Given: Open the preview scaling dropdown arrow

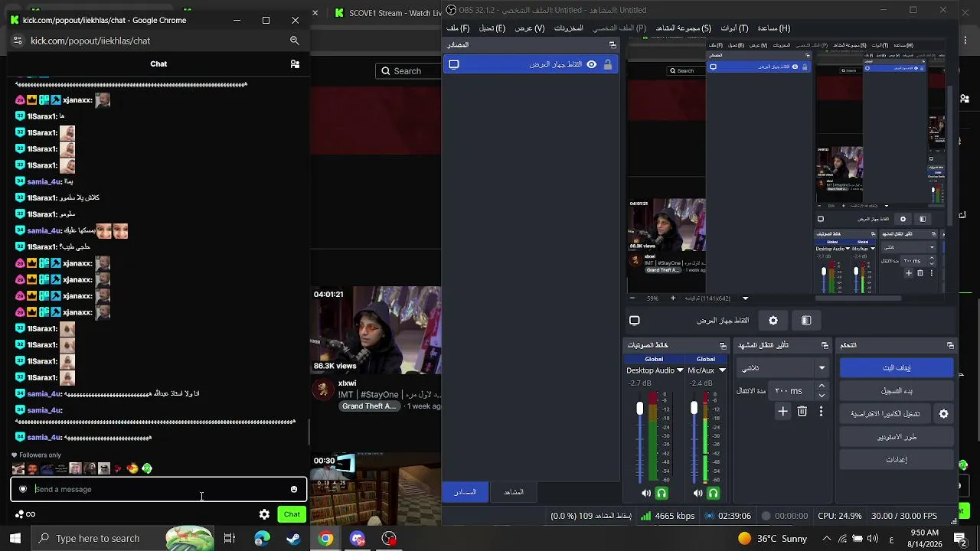Looking at the screenshot, I should 745,298.
